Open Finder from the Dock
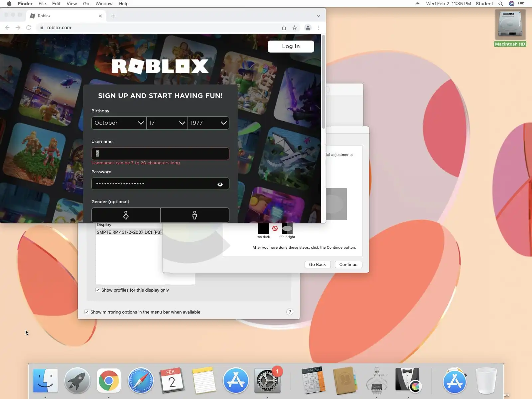Image resolution: width=532 pixels, height=399 pixels. (45, 380)
